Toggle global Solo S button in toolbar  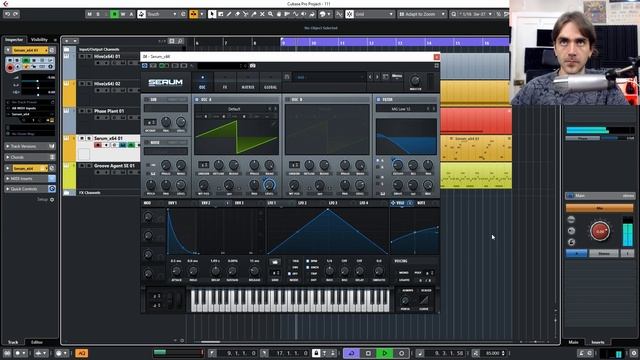click(98, 14)
